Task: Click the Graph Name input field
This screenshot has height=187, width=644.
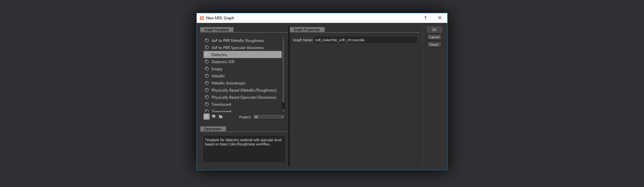Action: pyautogui.click(x=365, y=40)
